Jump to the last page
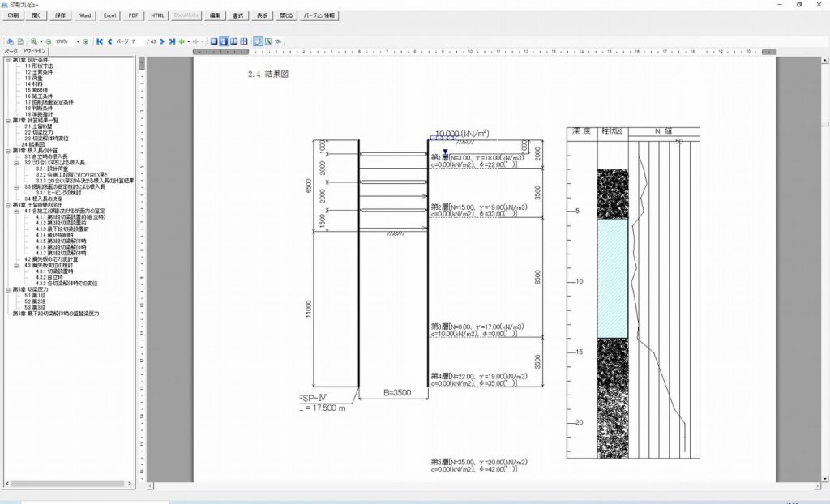The height and width of the screenshot is (504, 830). [x=172, y=41]
